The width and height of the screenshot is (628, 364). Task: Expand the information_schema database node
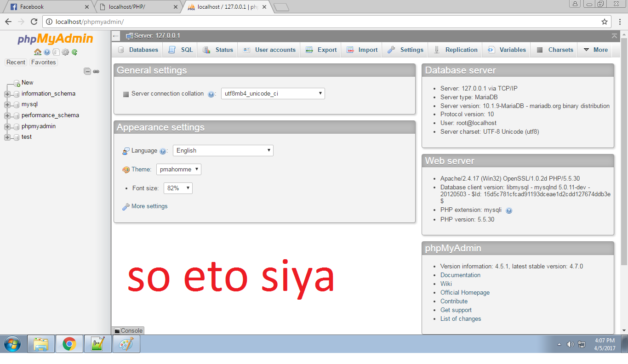point(7,93)
